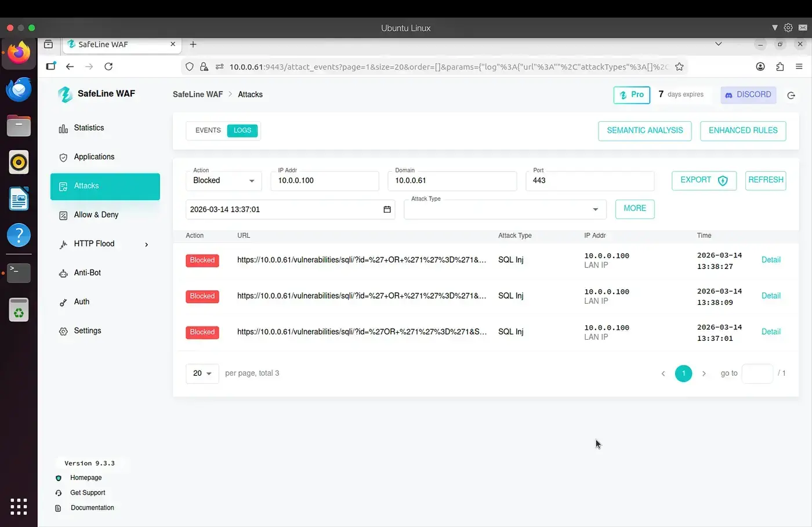
Task: Click the Pro upgrade button
Action: tap(632, 95)
